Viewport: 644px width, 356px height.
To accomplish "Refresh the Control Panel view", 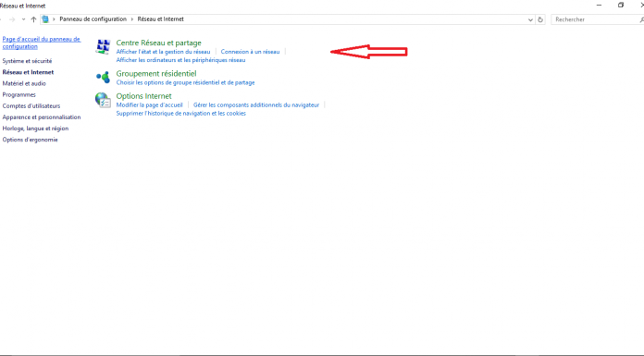I will pyautogui.click(x=540, y=19).
